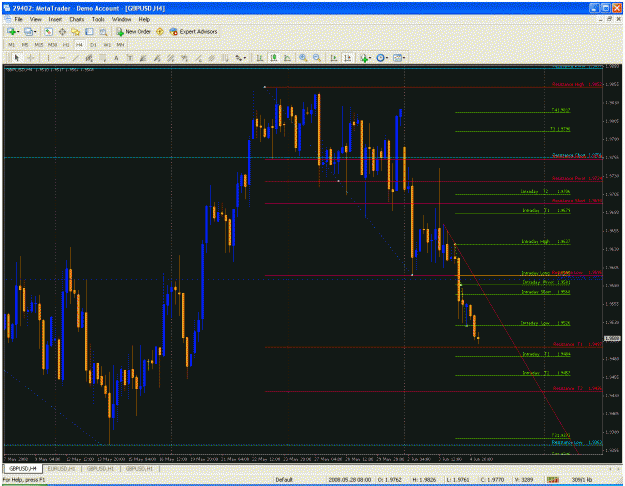Open the Indicators list icon
The width and height of the screenshot is (625, 486).
coord(363,58)
